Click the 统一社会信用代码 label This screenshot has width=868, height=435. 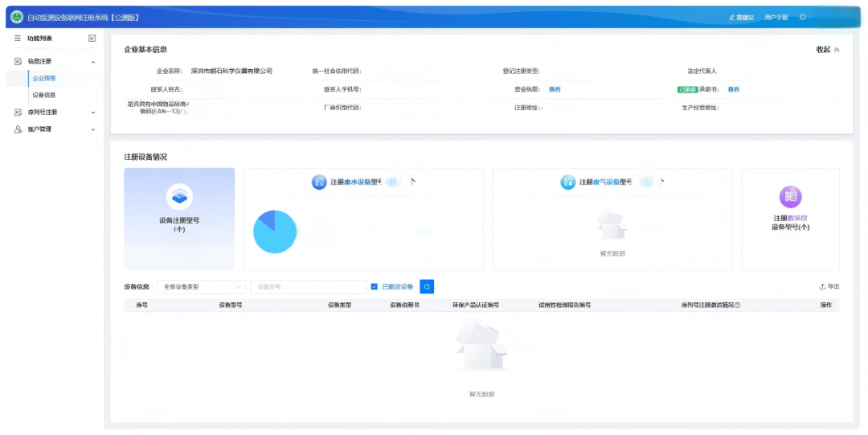click(337, 71)
